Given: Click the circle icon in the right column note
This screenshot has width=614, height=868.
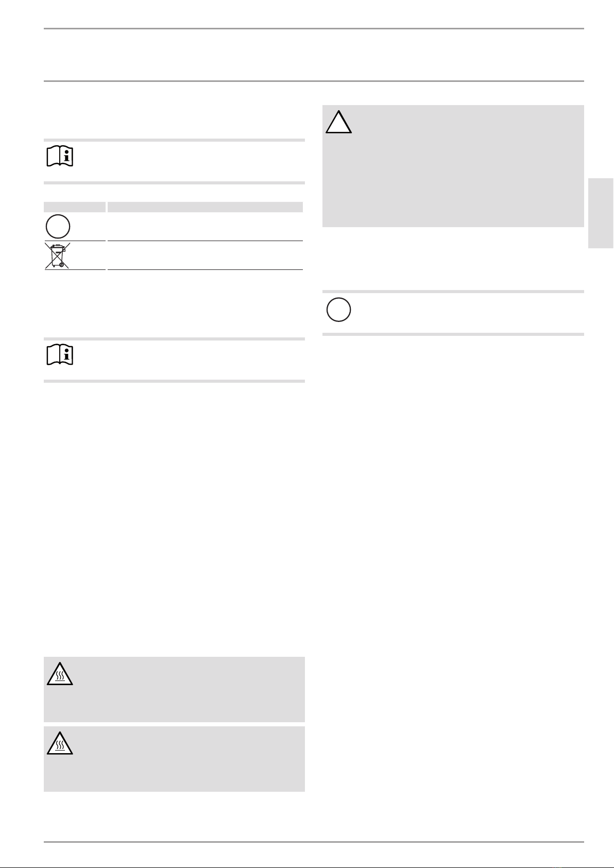Looking at the screenshot, I should 338,310.
